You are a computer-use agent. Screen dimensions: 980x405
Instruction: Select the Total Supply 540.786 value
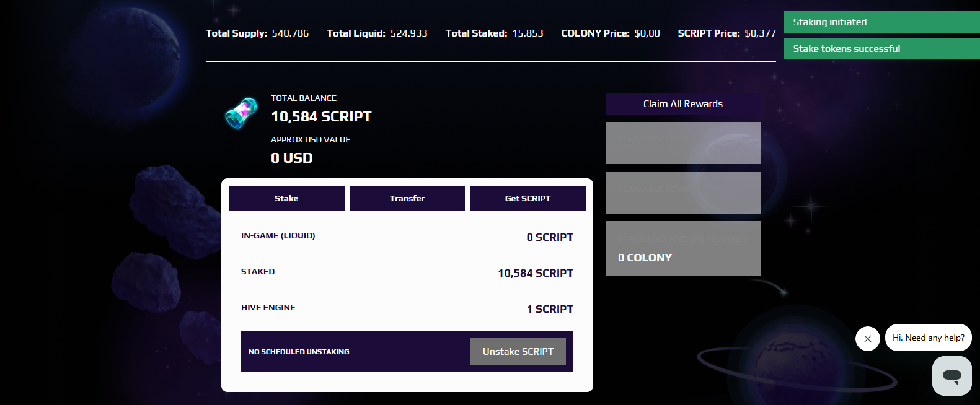point(290,33)
